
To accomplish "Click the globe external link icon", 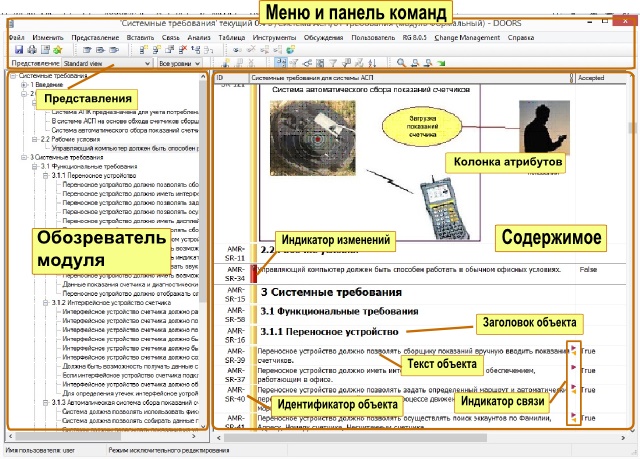I will pos(290,50).
